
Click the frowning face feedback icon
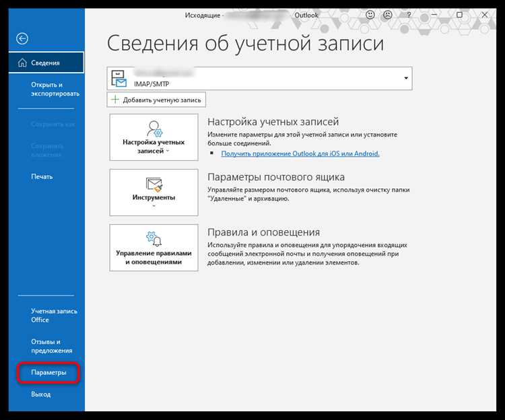387,15
